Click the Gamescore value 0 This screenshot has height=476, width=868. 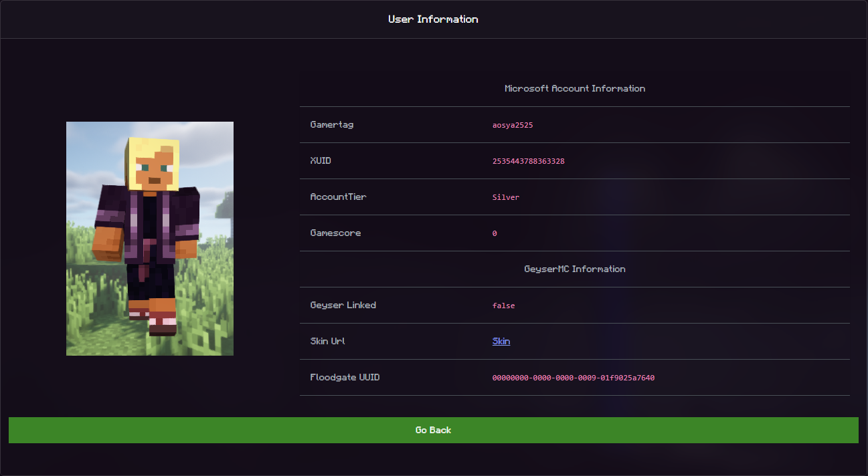coord(495,233)
